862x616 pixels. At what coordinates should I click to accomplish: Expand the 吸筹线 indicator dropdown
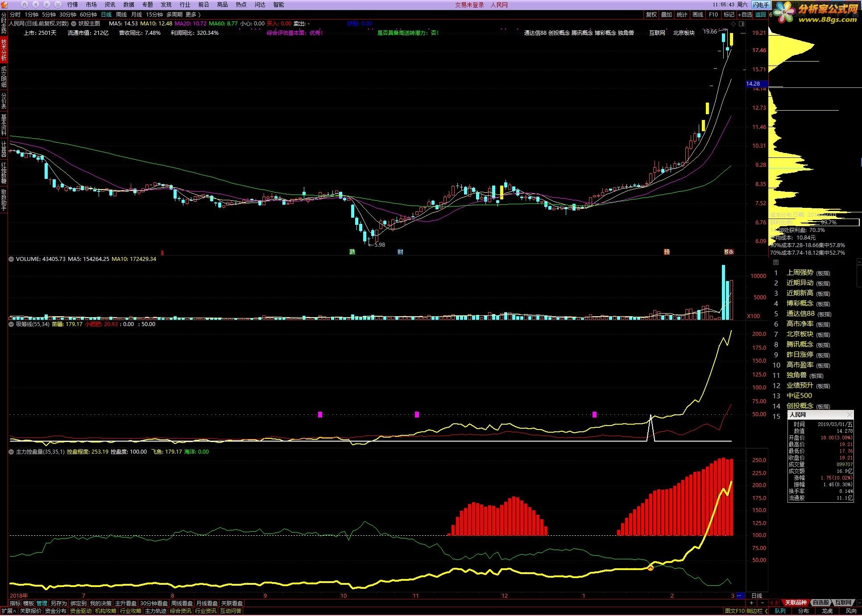[11, 324]
